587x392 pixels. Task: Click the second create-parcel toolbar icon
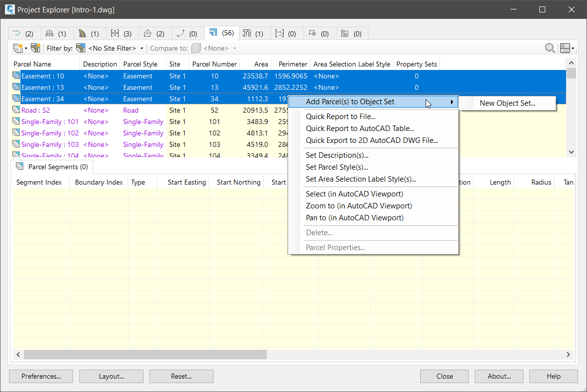click(35, 48)
